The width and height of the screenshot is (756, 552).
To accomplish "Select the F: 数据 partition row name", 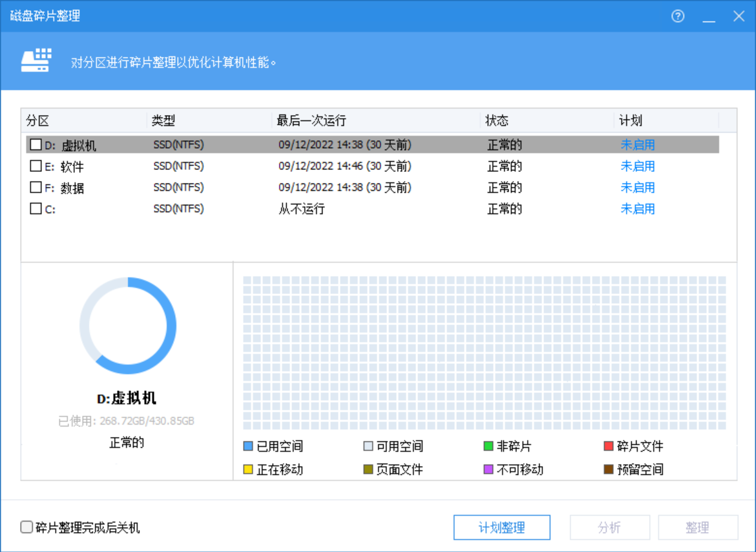I will point(64,187).
